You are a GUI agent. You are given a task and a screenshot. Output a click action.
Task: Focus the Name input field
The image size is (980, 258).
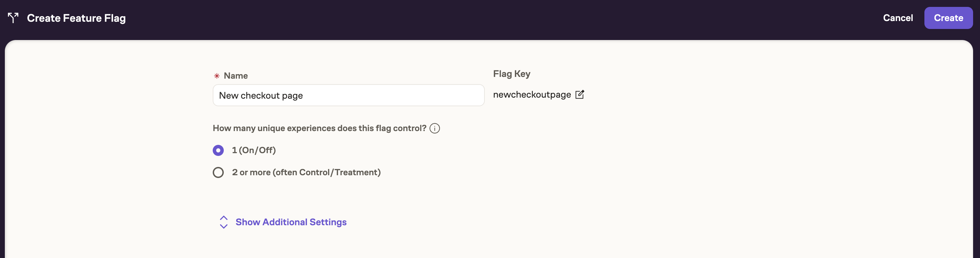(348, 96)
